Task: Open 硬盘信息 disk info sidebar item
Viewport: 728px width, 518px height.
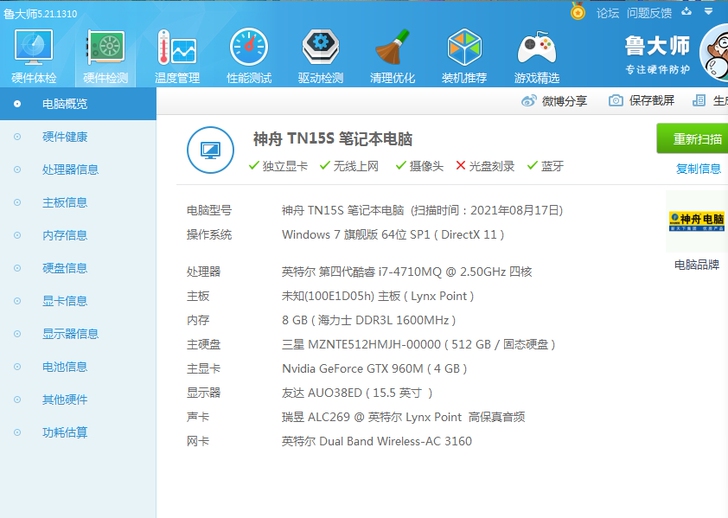Action: [64, 268]
